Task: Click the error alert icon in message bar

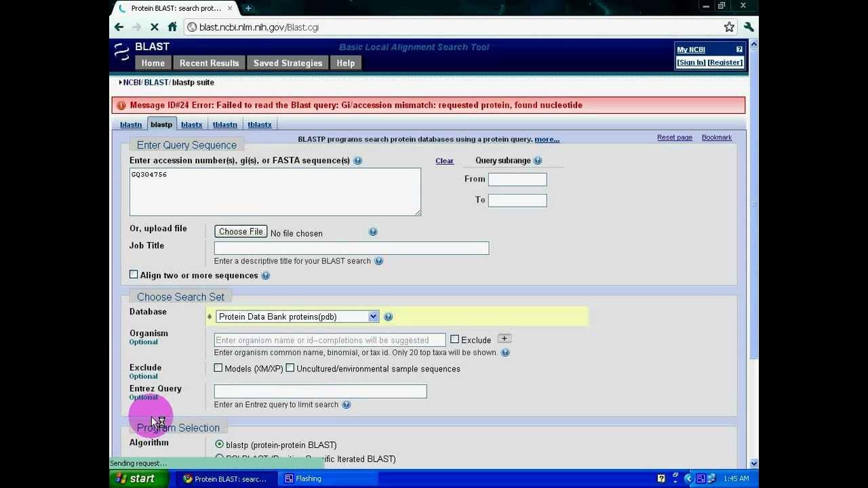Action: click(x=121, y=105)
